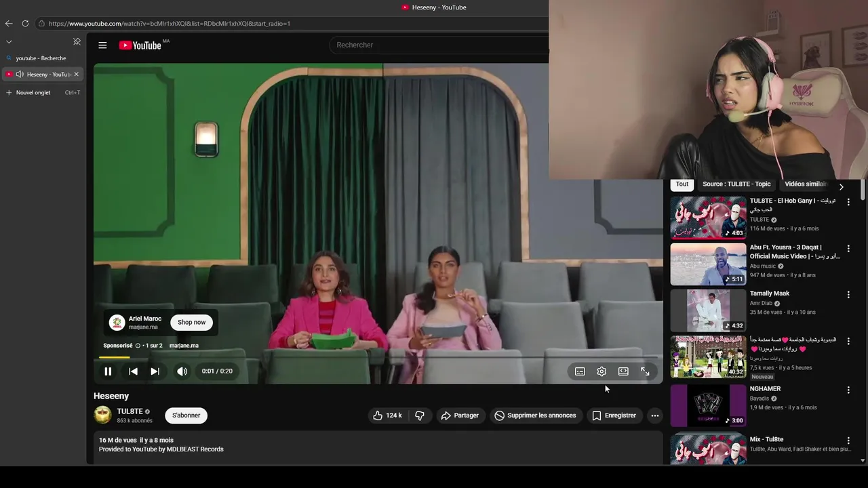868x488 pixels.
Task: Open Amr Diab channel name
Action: [761, 303]
